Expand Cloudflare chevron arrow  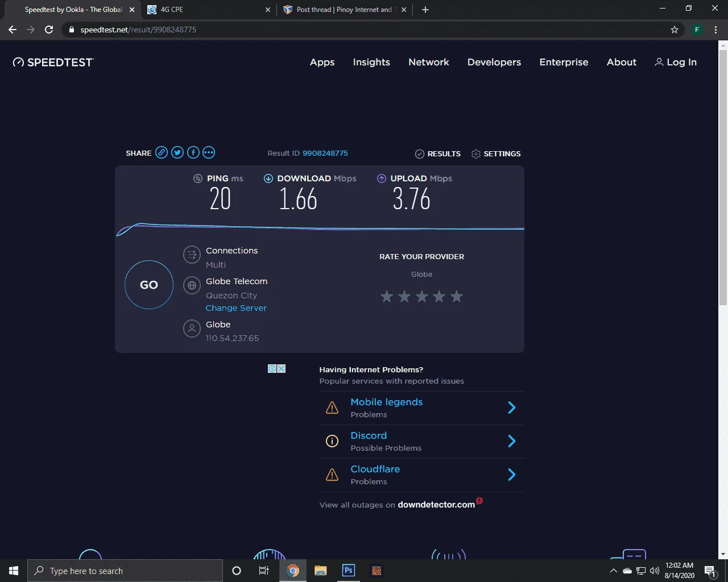click(511, 475)
